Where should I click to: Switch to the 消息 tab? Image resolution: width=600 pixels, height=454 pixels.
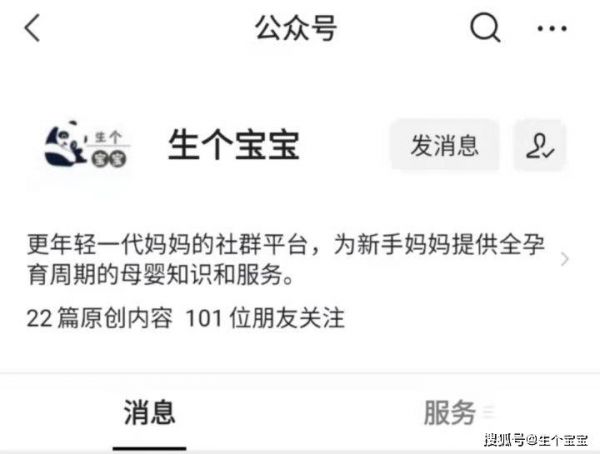(150, 413)
